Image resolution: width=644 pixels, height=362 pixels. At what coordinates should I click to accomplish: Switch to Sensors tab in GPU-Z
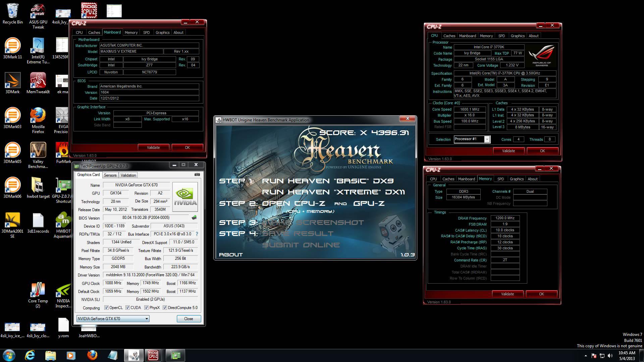(x=110, y=175)
